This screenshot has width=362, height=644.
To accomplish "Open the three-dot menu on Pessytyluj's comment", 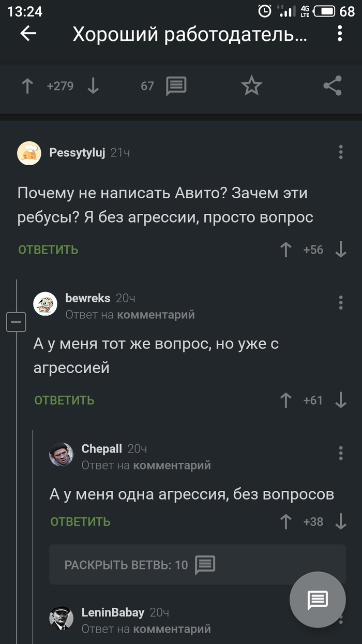I will point(340,152).
